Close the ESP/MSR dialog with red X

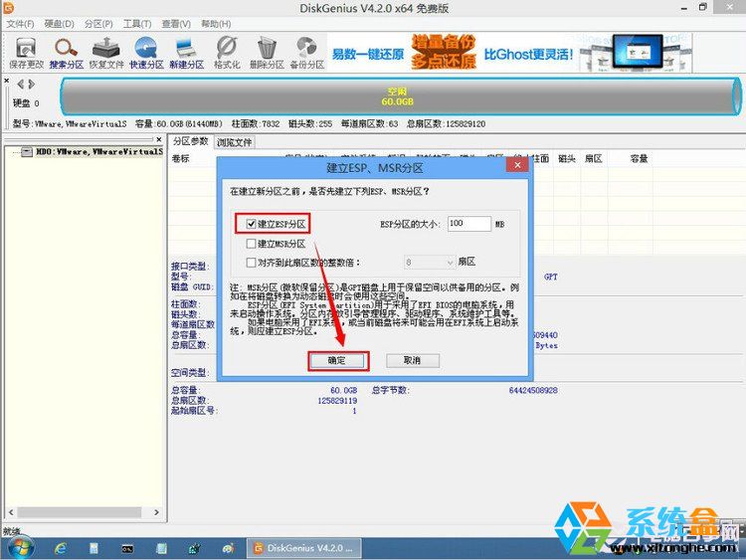pyautogui.click(x=517, y=165)
